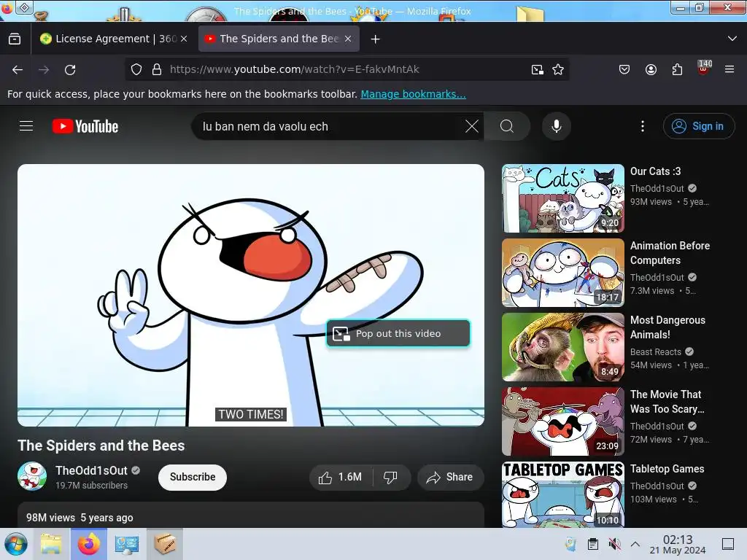Click the Sign in button
This screenshot has width=747, height=560.
click(x=699, y=126)
